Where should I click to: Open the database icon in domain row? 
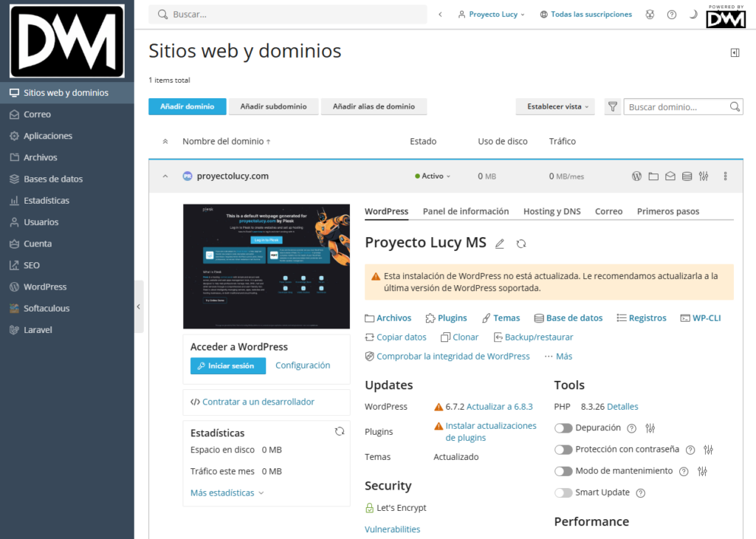[687, 176]
